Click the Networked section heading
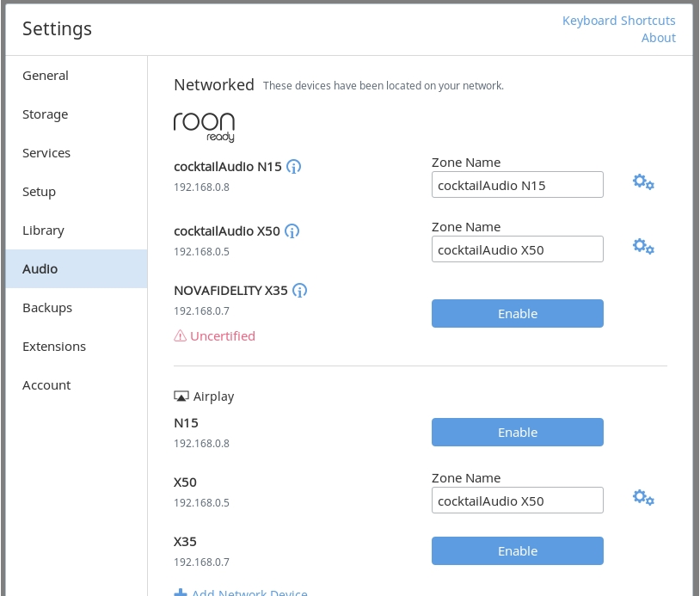Image resolution: width=700 pixels, height=596 pixels. click(214, 85)
